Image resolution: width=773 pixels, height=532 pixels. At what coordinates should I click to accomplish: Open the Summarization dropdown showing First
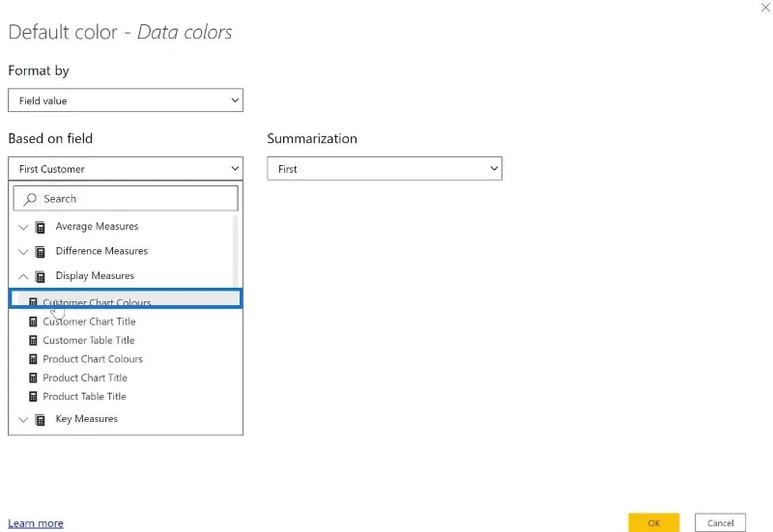coord(385,168)
